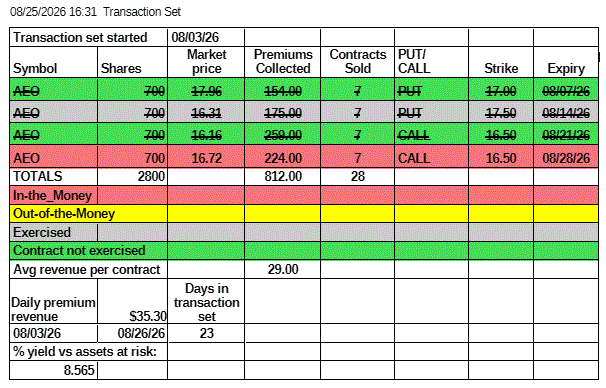Select the active AEO row symbol cell
This screenshot has height=388, width=606.
coord(54,158)
